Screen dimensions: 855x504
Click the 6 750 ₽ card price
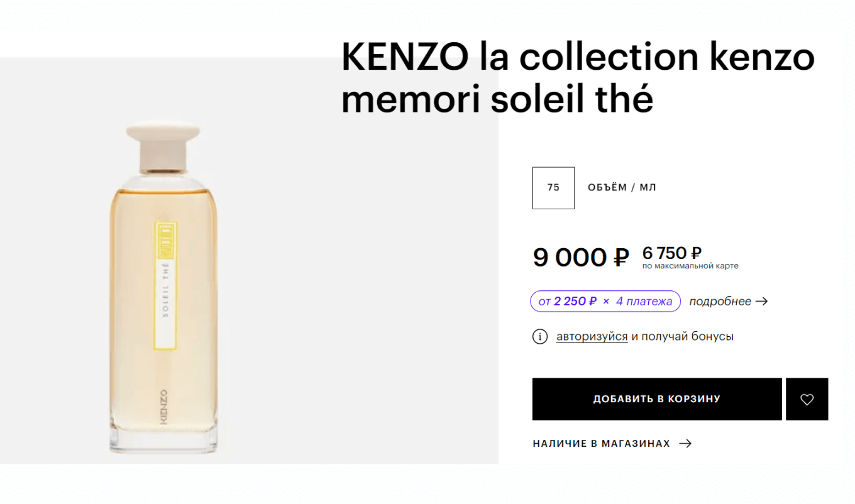click(671, 253)
